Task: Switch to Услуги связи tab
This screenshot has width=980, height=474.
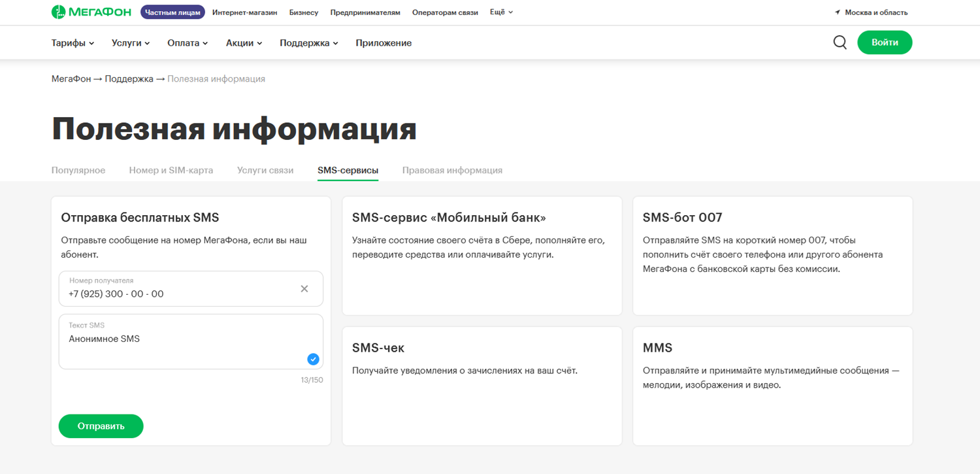Action: [x=265, y=170]
